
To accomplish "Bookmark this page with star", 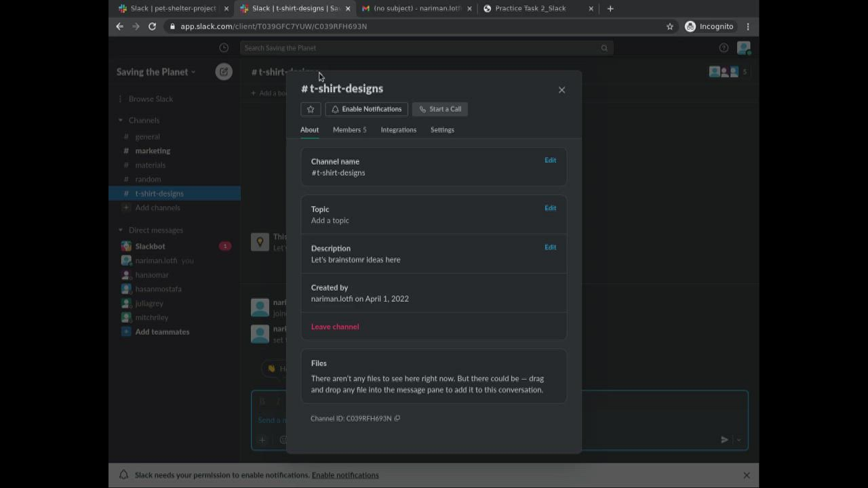I will tap(670, 26).
